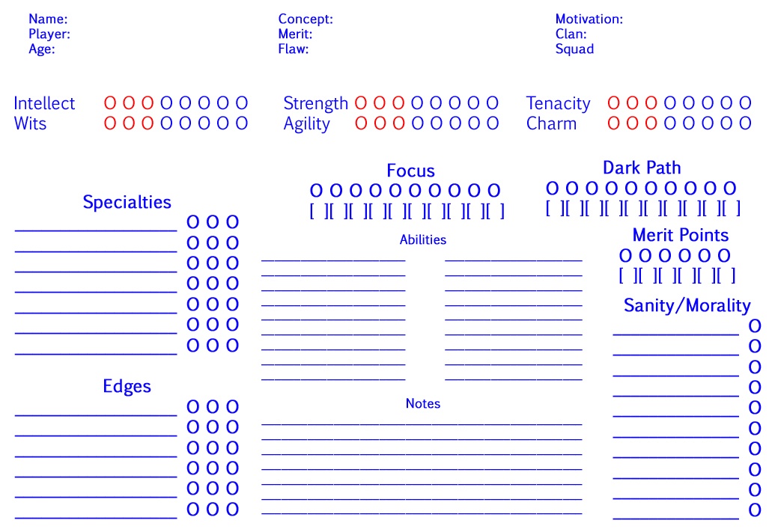Select the first Strength circle
Viewport: 772px width, 532px height.
(x=360, y=103)
